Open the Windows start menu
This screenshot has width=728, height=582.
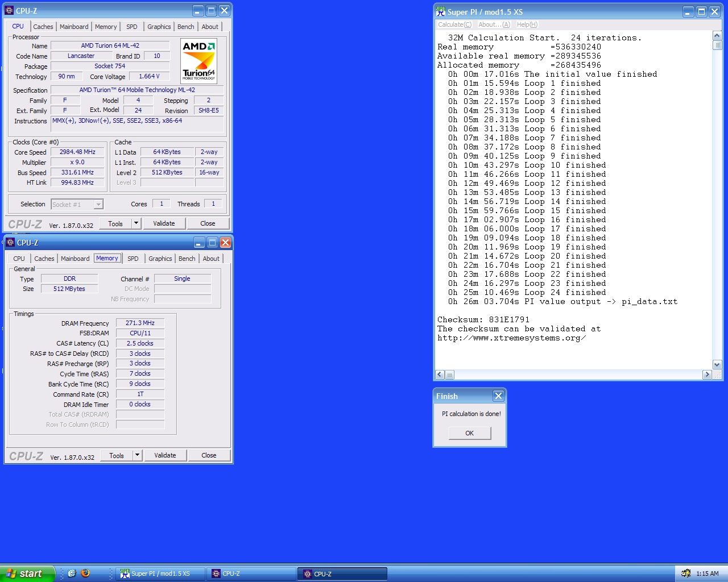(x=27, y=573)
